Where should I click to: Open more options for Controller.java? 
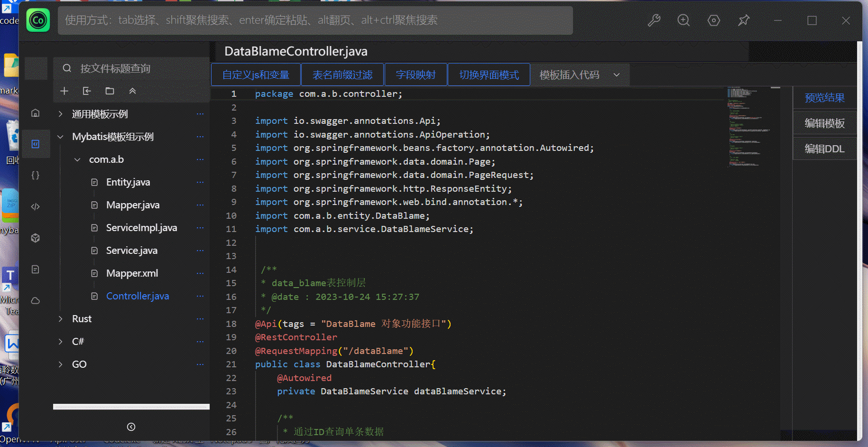[x=200, y=296]
